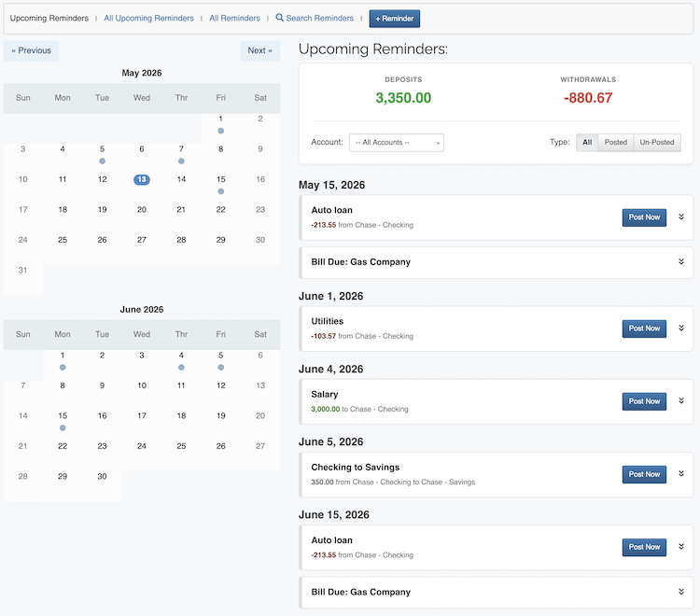Screen dimensions: 700x616
Task: Click the June 15 reminder dot marker
Action: [x=63, y=428]
